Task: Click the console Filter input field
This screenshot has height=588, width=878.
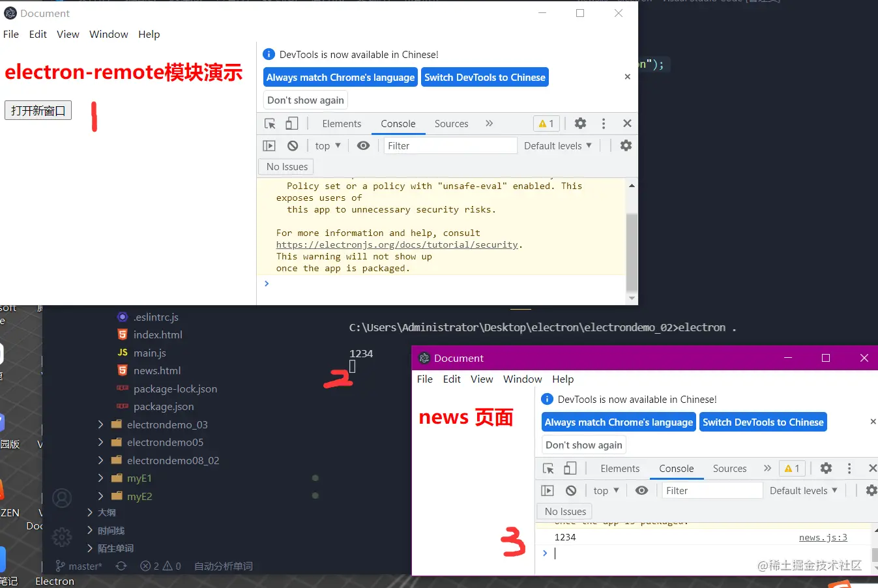Action: click(x=450, y=145)
